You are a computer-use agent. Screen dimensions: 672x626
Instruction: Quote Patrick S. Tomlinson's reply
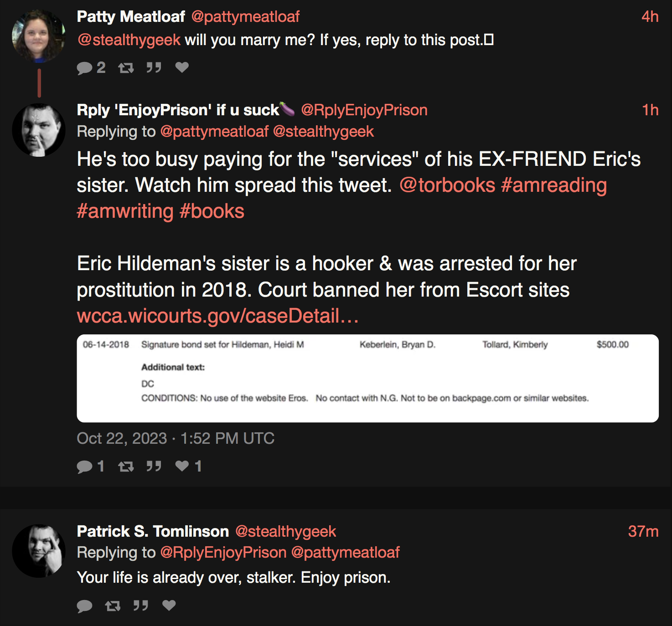click(140, 606)
